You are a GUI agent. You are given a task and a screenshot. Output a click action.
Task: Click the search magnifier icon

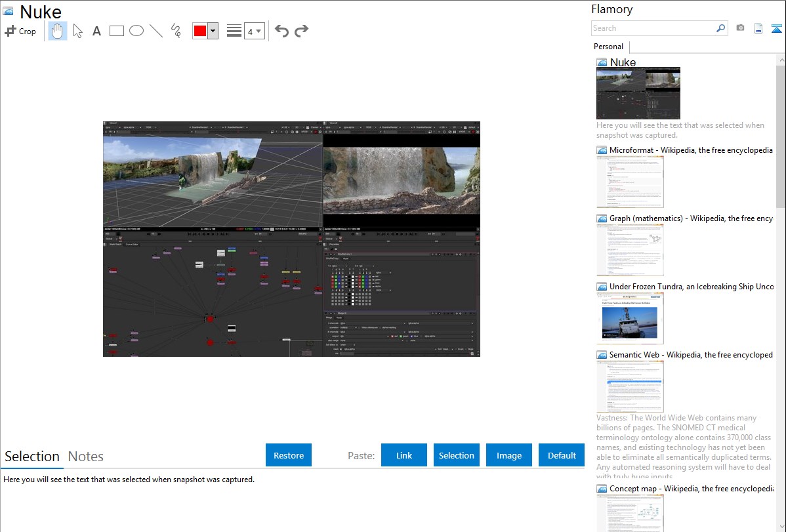(x=721, y=28)
